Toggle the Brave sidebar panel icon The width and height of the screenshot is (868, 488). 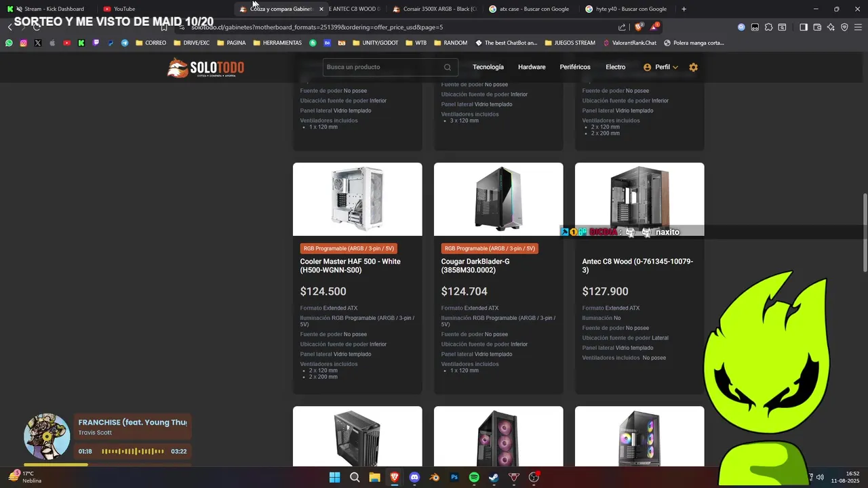tap(804, 27)
